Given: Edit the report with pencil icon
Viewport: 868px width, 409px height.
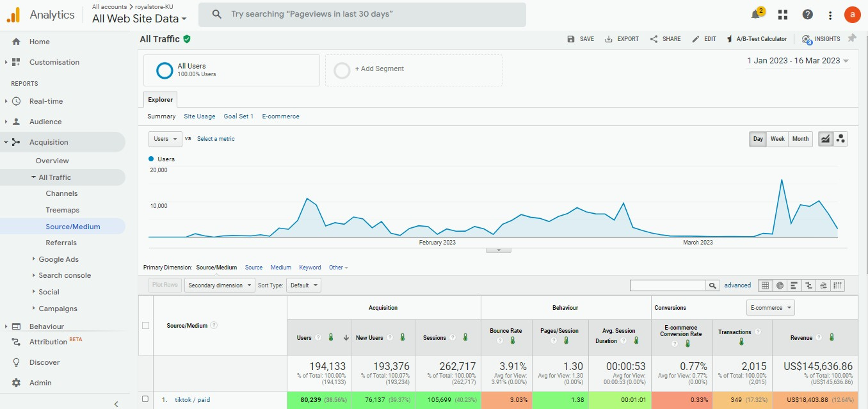Looking at the screenshot, I should [x=704, y=39].
